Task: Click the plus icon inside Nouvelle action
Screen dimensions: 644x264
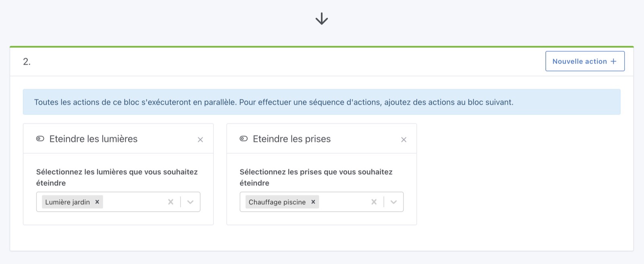Action: click(613, 61)
